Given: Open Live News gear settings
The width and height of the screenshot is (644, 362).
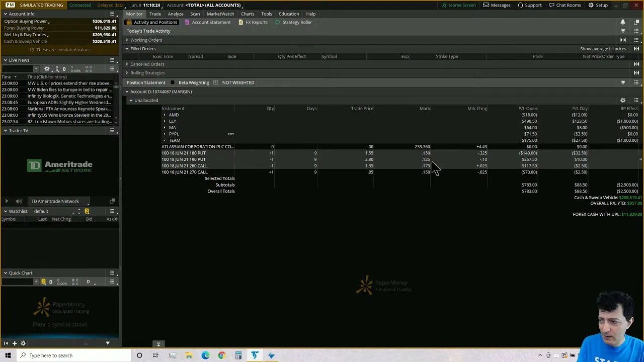Looking at the screenshot, I should tap(47, 69).
